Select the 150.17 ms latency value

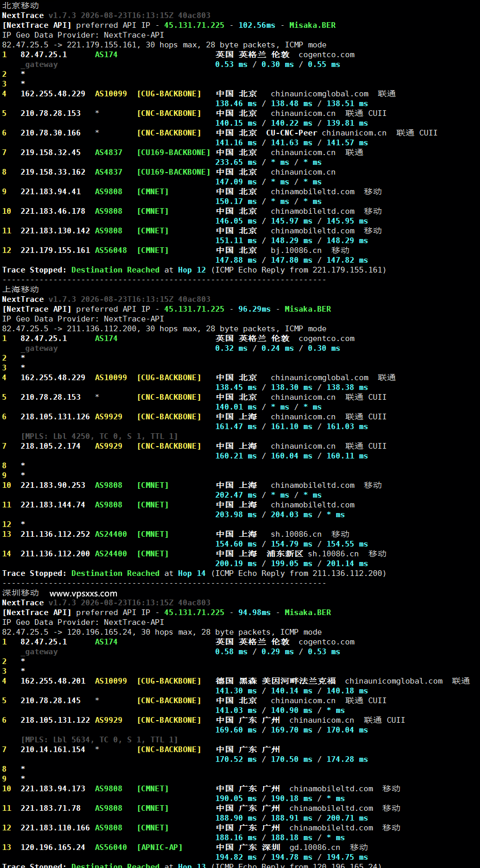pos(236,201)
